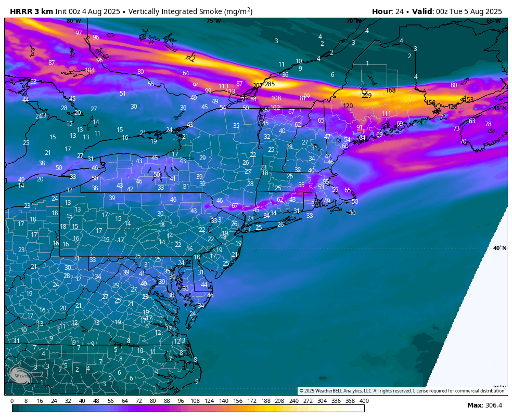Click the 40°N latitude label

point(500,248)
